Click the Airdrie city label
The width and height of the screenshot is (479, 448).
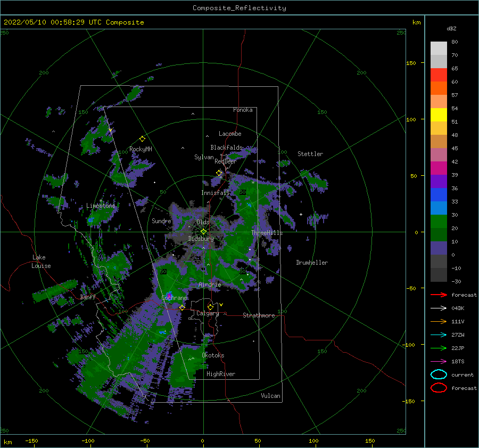coord(210,284)
